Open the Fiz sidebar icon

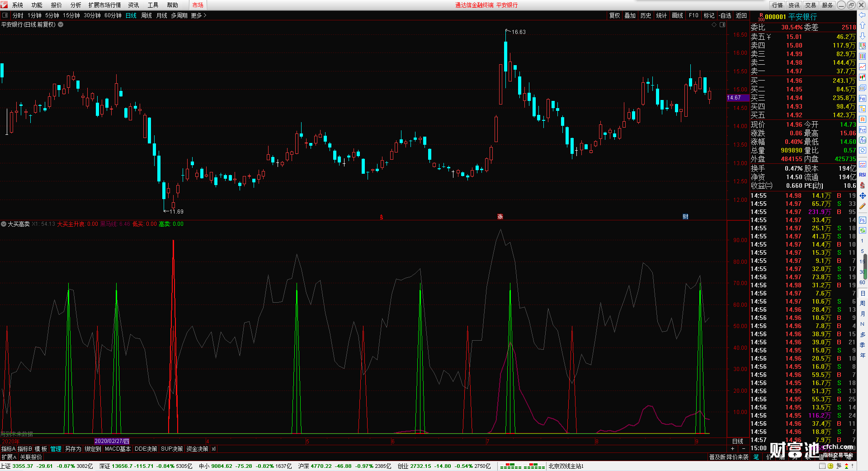(x=862, y=130)
